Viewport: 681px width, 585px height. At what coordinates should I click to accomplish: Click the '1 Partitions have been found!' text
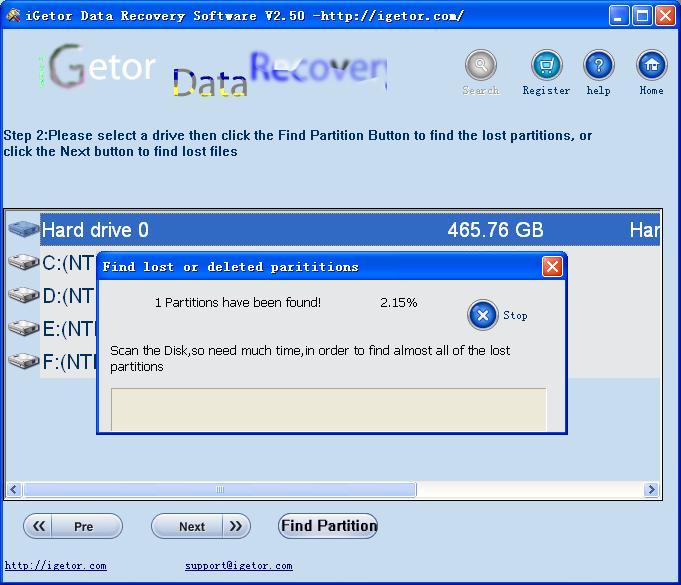(x=238, y=302)
